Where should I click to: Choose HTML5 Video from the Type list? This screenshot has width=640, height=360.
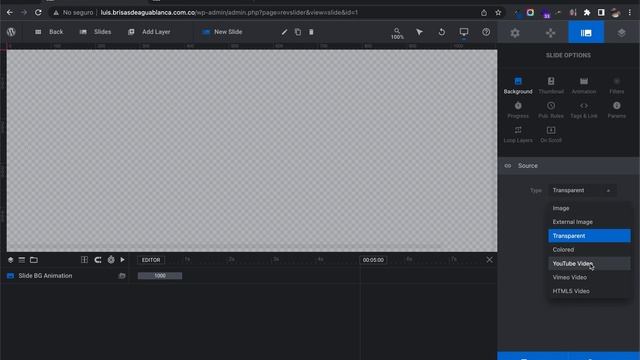589,291
